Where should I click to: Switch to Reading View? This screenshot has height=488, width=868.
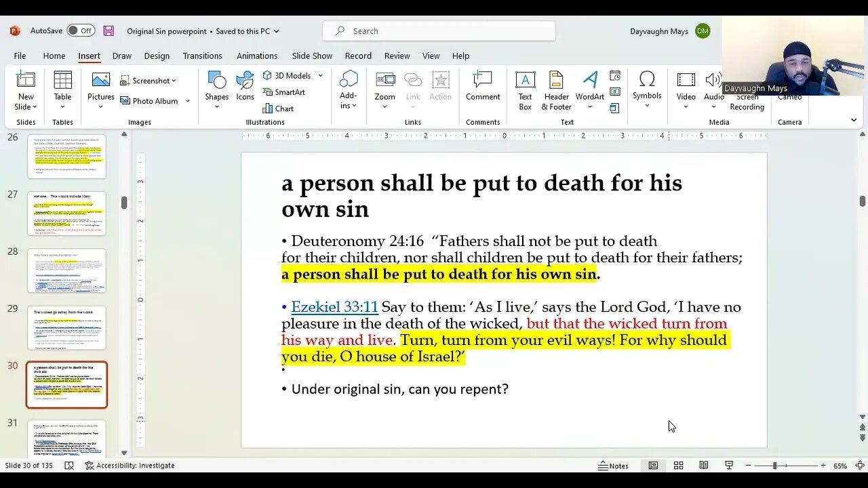(704, 466)
